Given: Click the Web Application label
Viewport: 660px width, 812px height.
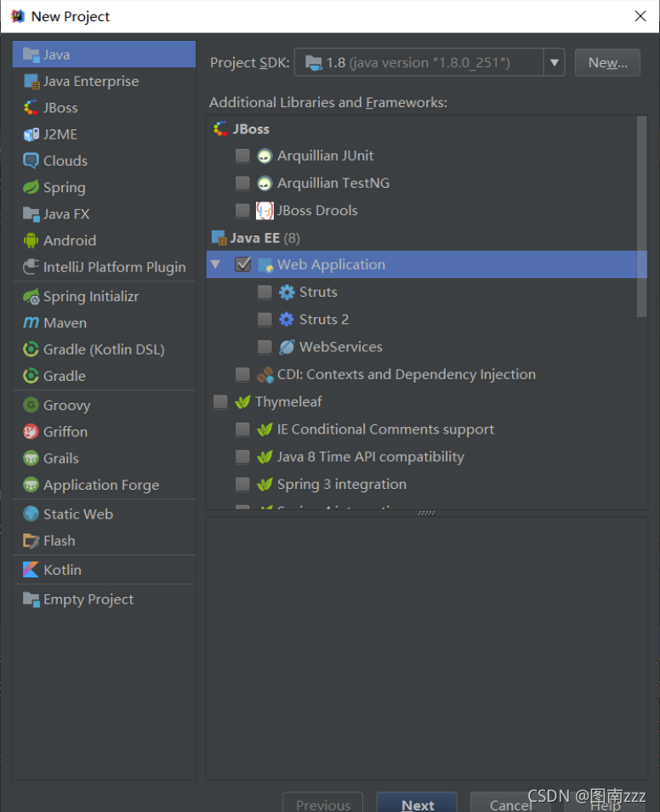Looking at the screenshot, I should click(331, 264).
